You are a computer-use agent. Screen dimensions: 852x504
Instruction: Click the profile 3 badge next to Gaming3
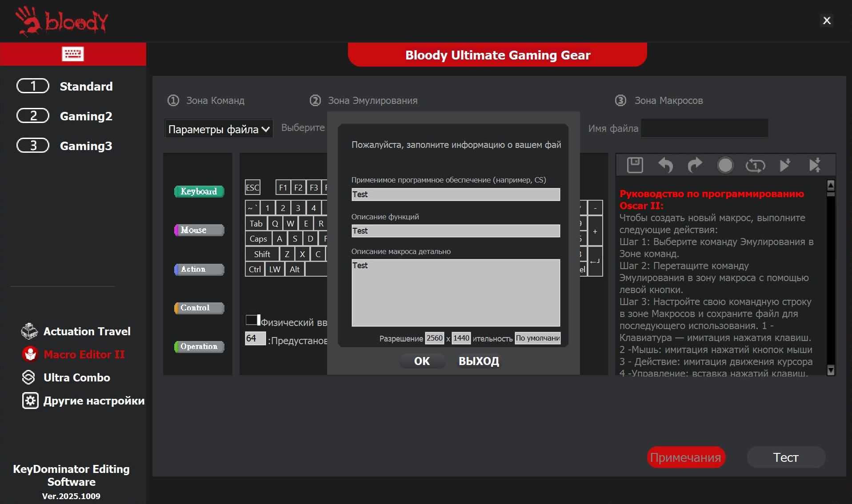pos(33,146)
